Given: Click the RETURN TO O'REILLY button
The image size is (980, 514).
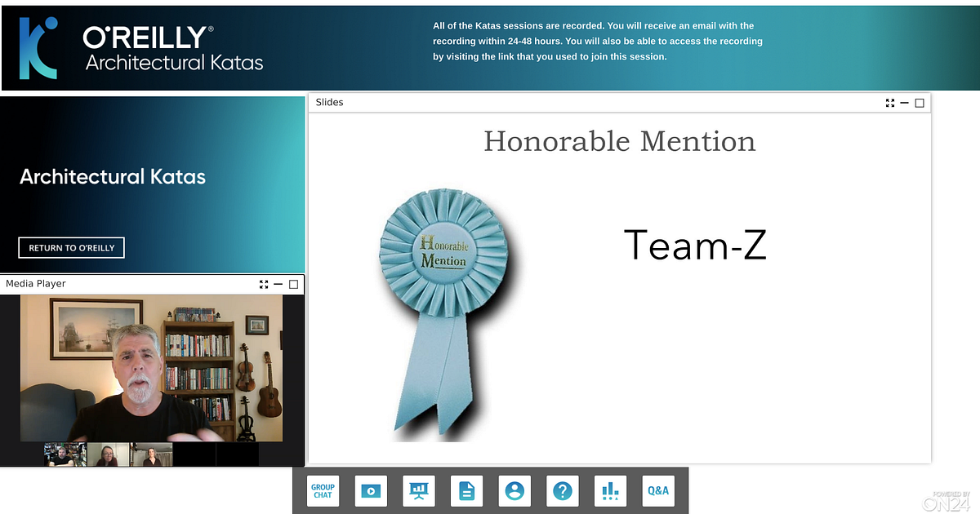Looking at the screenshot, I should coord(71,247).
